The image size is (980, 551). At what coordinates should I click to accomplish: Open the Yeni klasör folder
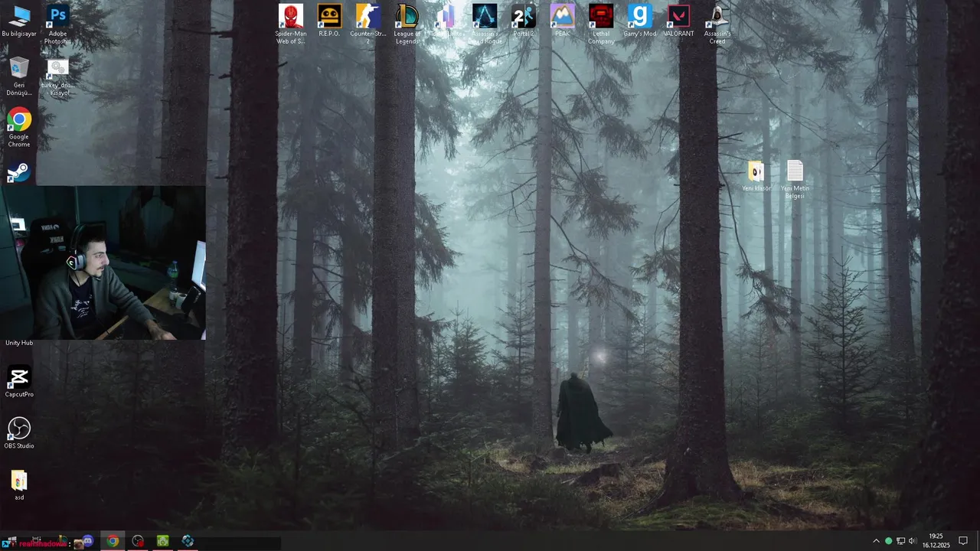click(756, 175)
